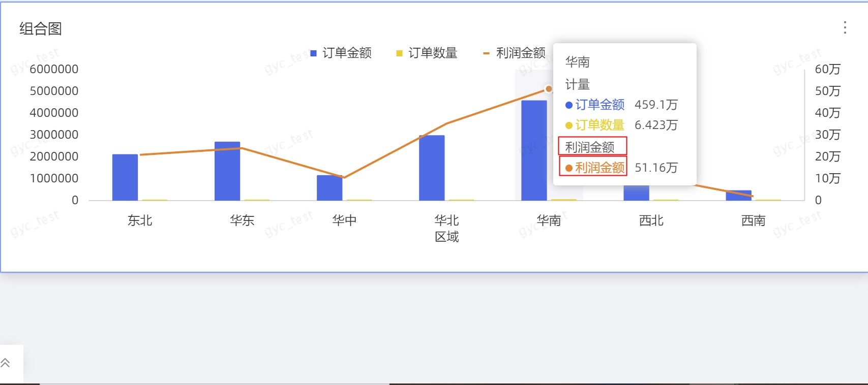This screenshot has width=868, height=385.
Task: Select the 西北 x-axis category label
Action: point(651,220)
